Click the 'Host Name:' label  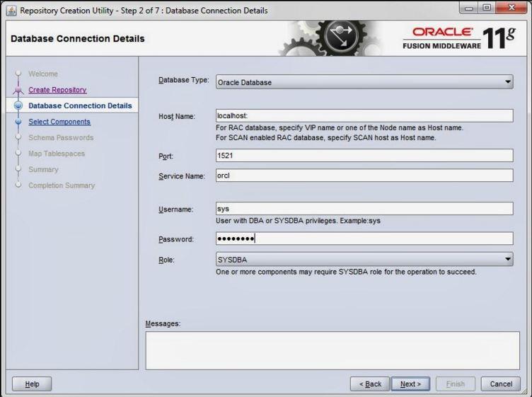coord(177,116)
